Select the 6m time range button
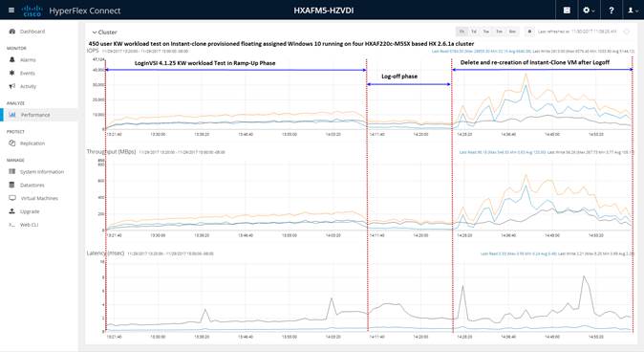Viewport: 644px width, 352px height. click(512, 32)
